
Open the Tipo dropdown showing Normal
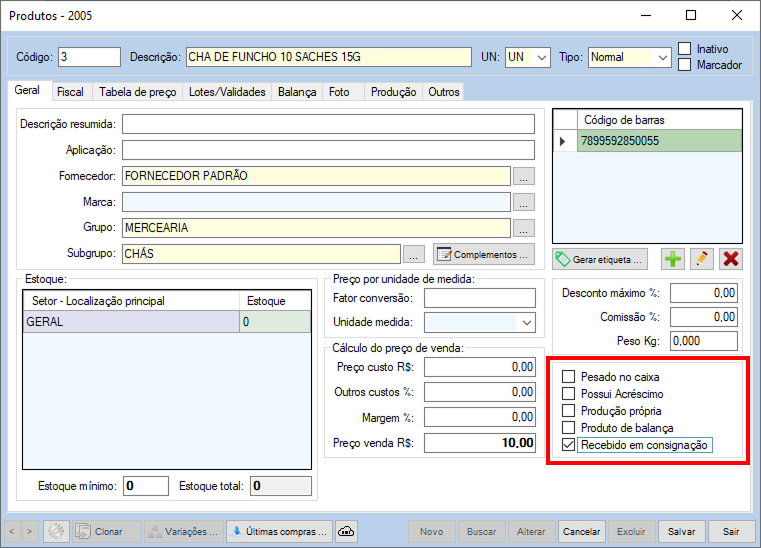(x=662, y=57)
